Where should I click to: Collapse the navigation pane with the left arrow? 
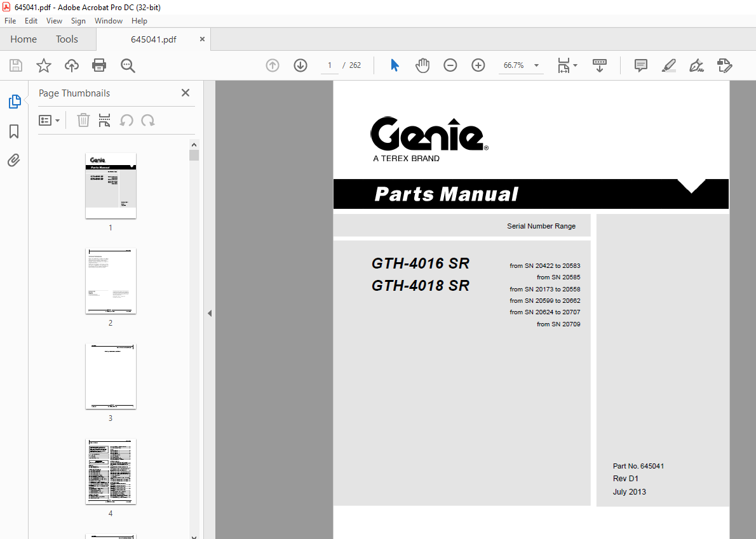(x=210, y=313)
